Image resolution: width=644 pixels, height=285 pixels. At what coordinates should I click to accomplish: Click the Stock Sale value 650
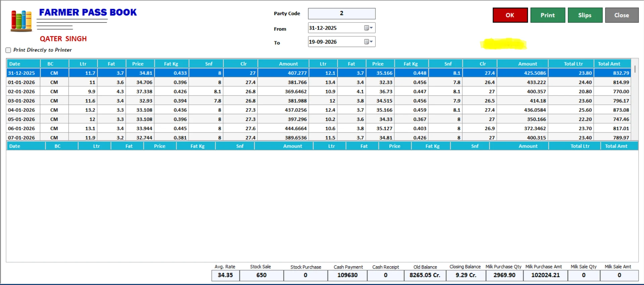click(x=261, y=275)
